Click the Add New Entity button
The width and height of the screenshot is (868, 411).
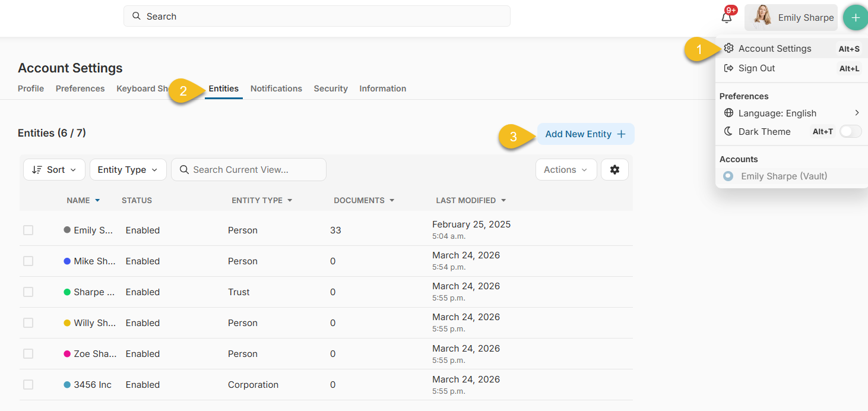[x=585, y=134]
